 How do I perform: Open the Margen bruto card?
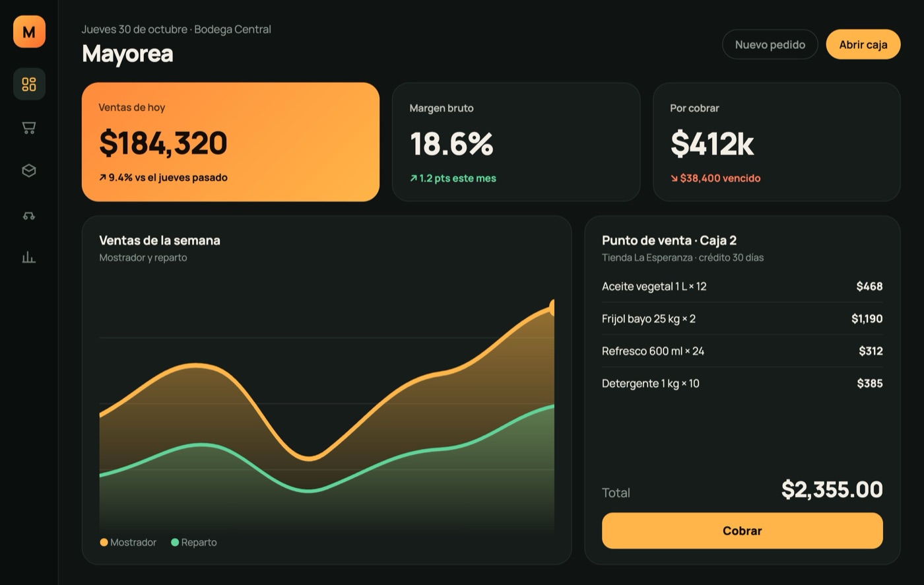516,142
